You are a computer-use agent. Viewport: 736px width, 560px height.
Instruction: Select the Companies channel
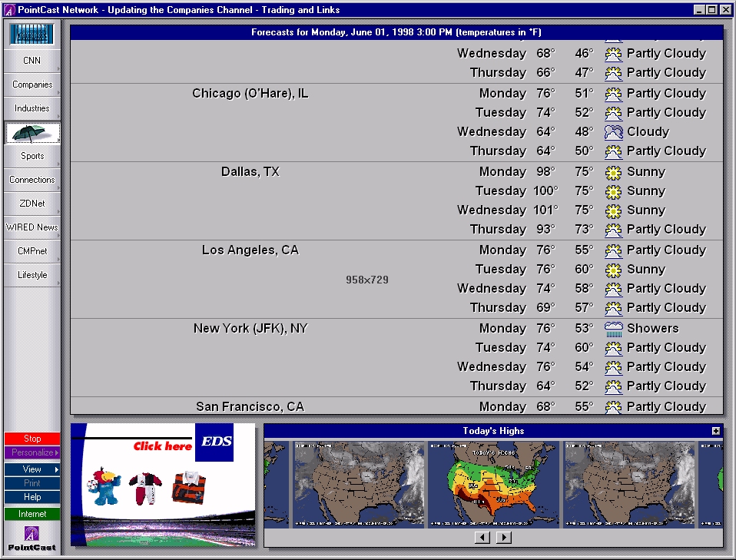pyautogui.click(x=32, y=84)
